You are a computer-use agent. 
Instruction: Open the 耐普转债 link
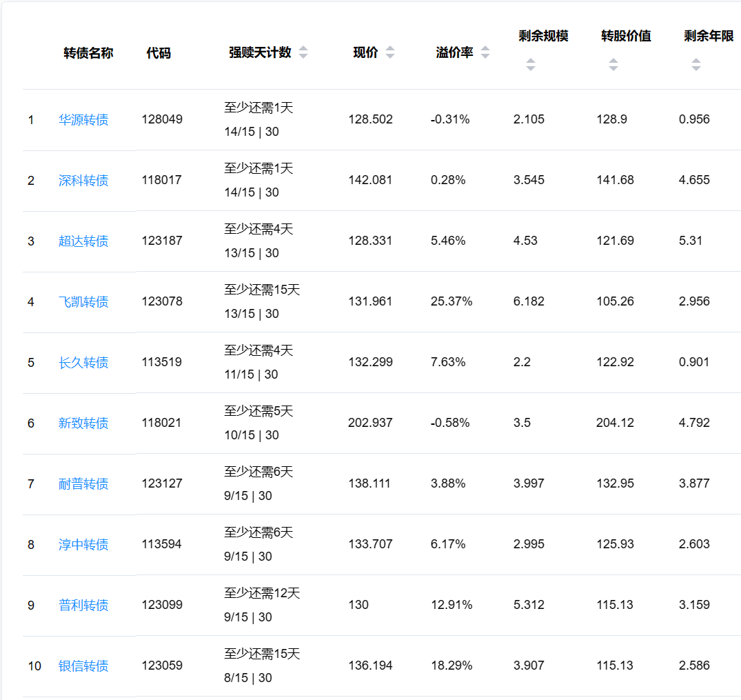coord(83,484)
